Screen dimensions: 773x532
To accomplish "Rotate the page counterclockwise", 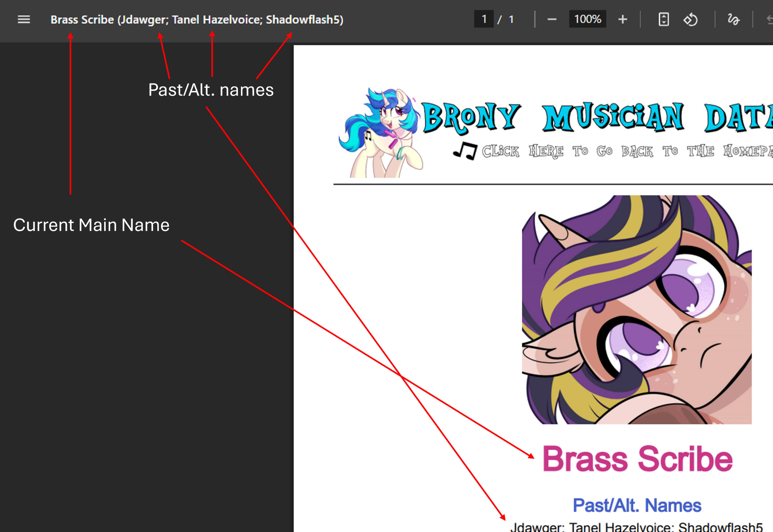I will coord(690,19).
